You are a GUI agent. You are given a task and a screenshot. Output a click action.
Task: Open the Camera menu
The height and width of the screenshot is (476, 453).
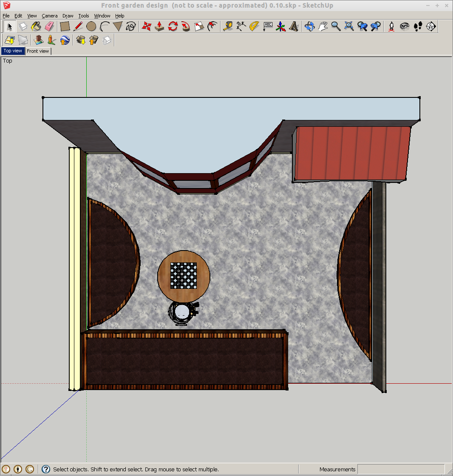(x=49, y=16)
